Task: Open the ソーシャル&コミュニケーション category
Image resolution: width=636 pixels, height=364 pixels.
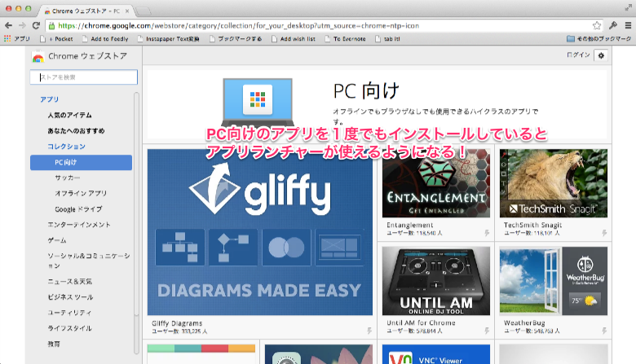Action: [88, 261]
